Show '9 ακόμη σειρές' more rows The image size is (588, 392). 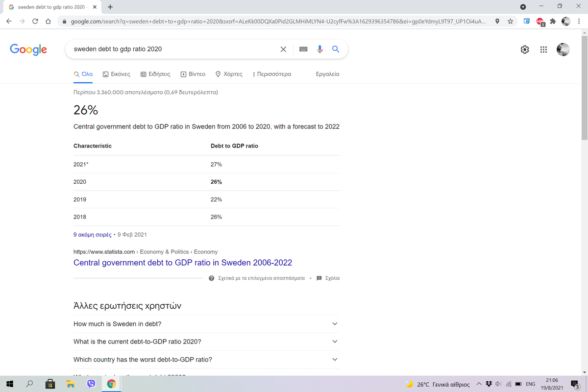point(92,235)
